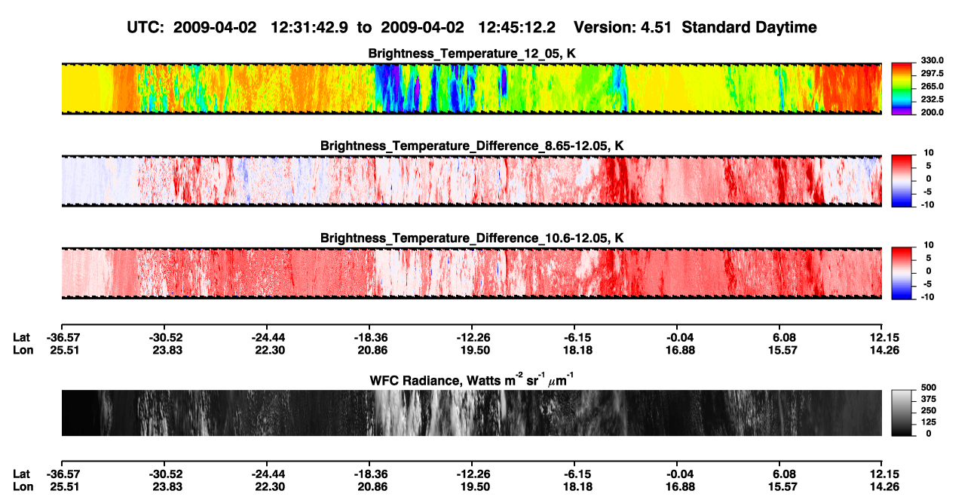980x503 pixels.
Task: Click the "UTC:" label in the header
Action: pos(147,27)
